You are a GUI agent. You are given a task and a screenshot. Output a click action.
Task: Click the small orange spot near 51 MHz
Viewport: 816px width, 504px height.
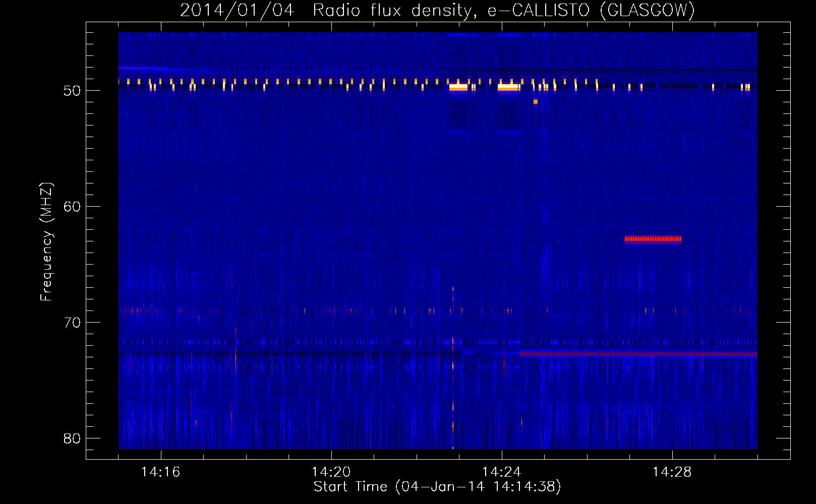point(536,102)
